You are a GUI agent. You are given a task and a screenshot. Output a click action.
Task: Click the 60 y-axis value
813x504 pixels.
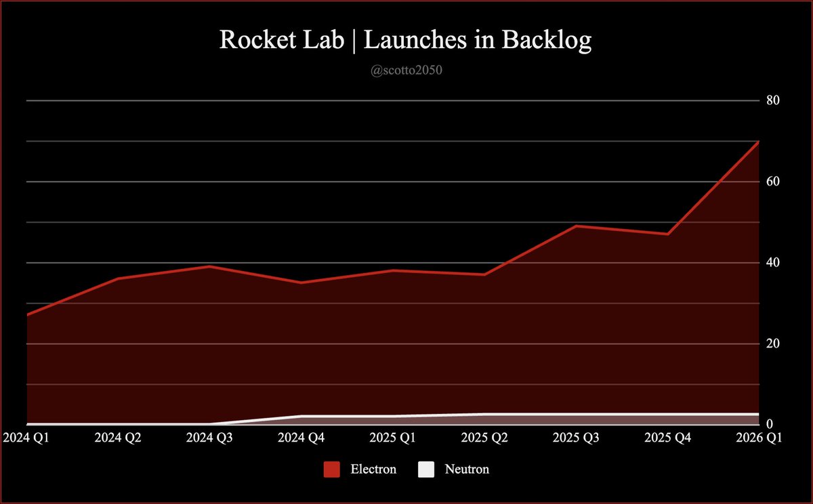point(774,182)
